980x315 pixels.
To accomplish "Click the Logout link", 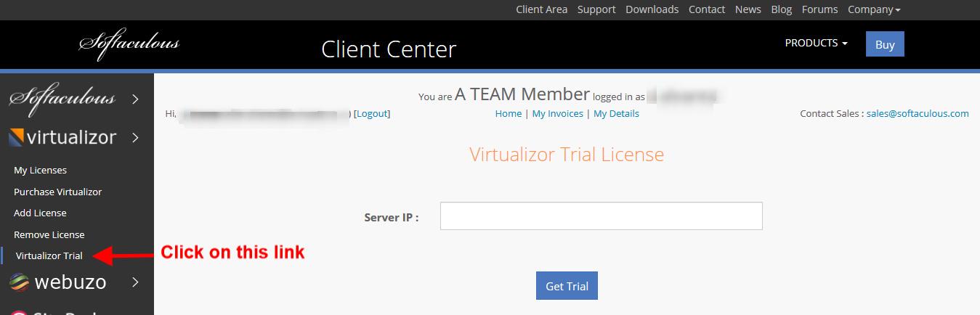I will pyautogui.click(x=372, y=114).
